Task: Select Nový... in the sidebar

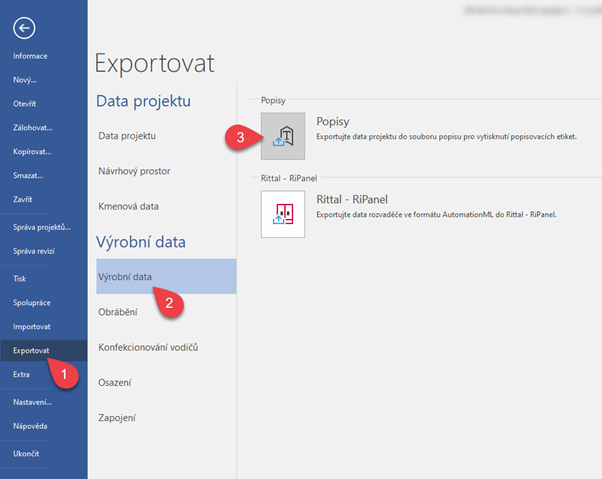Action: pyautogui.click(x=26, y=80)
